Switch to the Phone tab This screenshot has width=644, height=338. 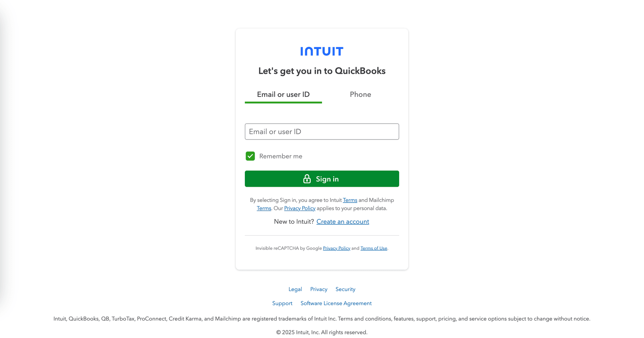coord(360,94)
